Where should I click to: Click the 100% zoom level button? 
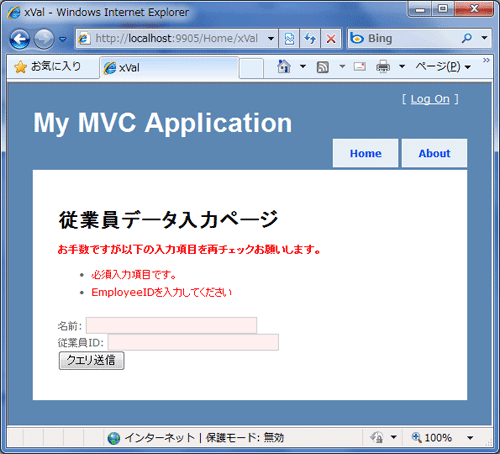(432, 437)
